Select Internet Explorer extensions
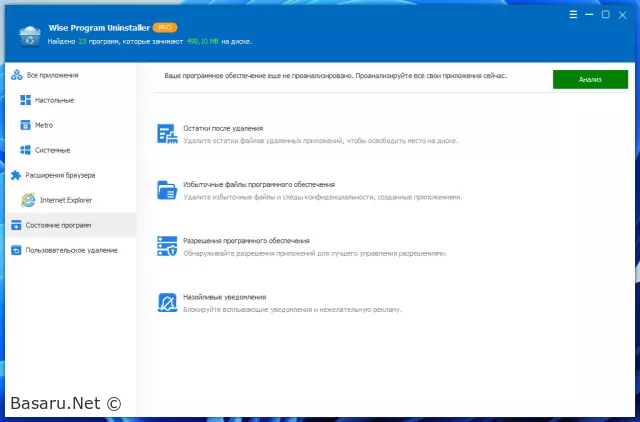 point(71,200)
